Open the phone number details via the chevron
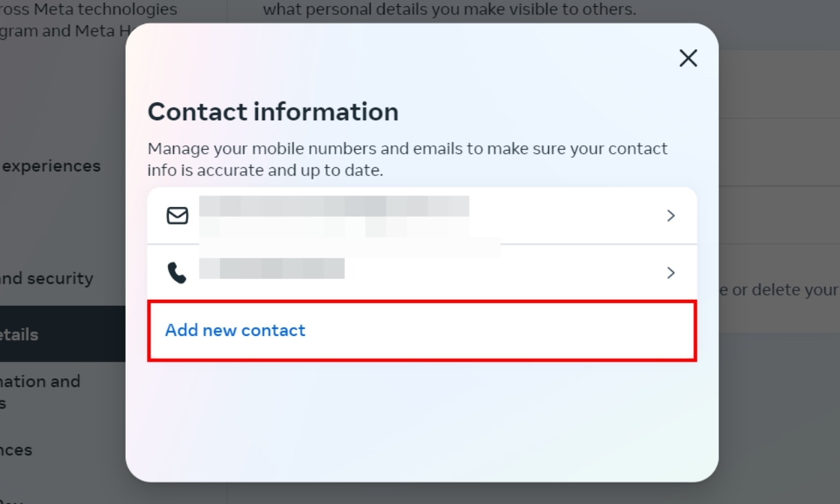 point(670,273)
